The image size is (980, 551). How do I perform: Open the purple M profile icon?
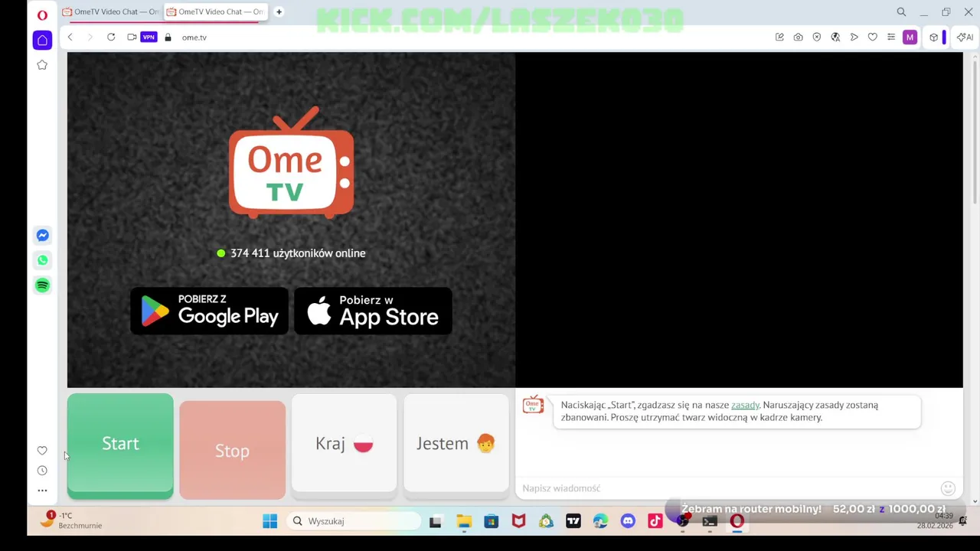click(x=910, y=37)
